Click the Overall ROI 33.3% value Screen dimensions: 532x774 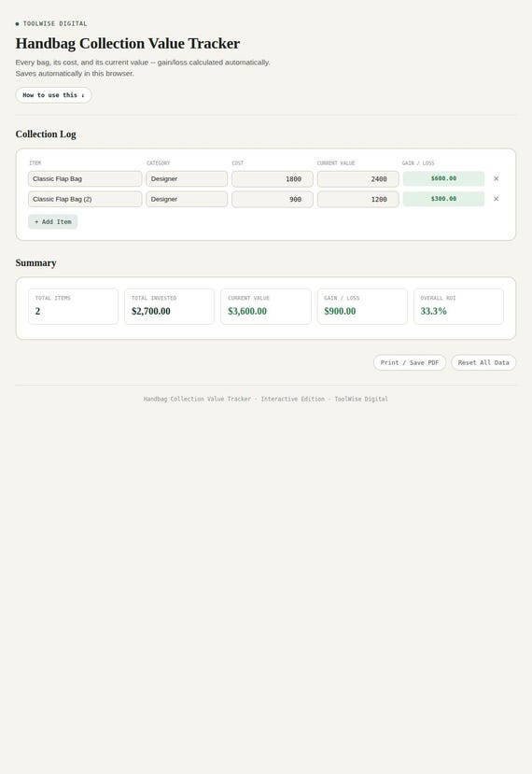433,312
